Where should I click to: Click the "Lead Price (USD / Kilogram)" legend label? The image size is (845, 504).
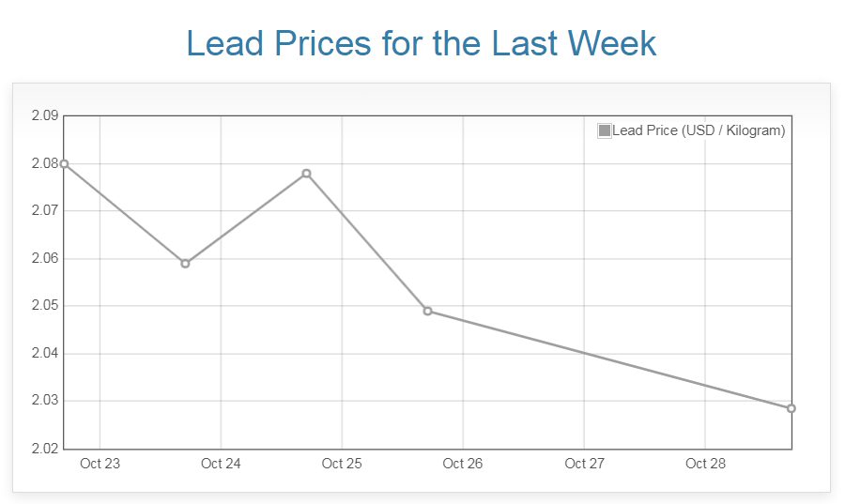pyautogui.click(x=699, y=130)
